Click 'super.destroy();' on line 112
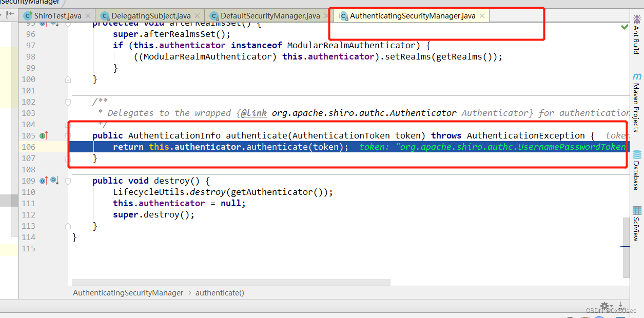The width and height of the screenshot is (644, 318). point(154,214)
